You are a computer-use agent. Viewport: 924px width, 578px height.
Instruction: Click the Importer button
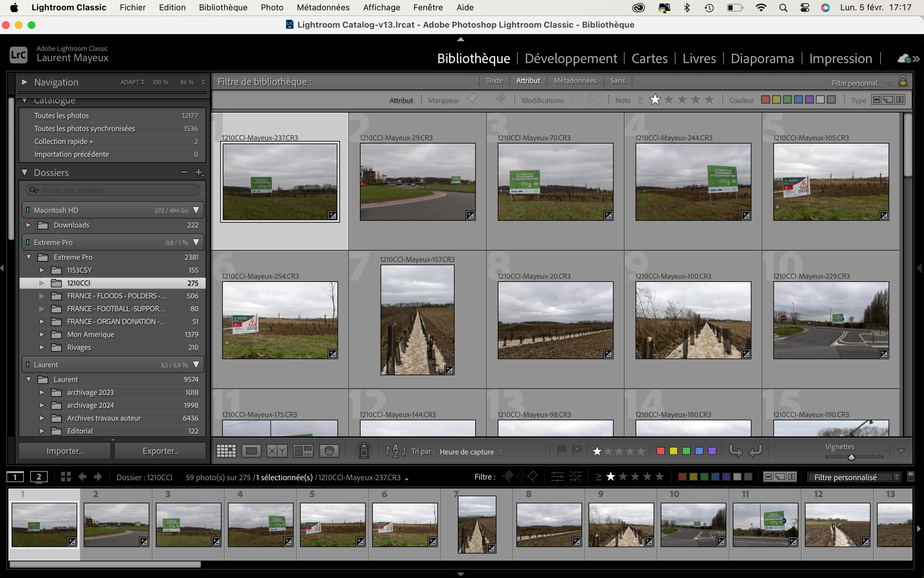click(65, 451)
